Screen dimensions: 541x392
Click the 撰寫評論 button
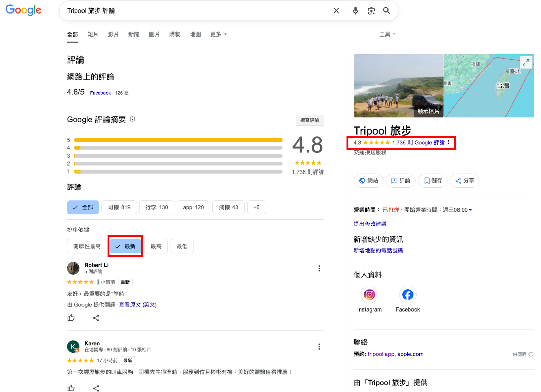tap(310, 120)
